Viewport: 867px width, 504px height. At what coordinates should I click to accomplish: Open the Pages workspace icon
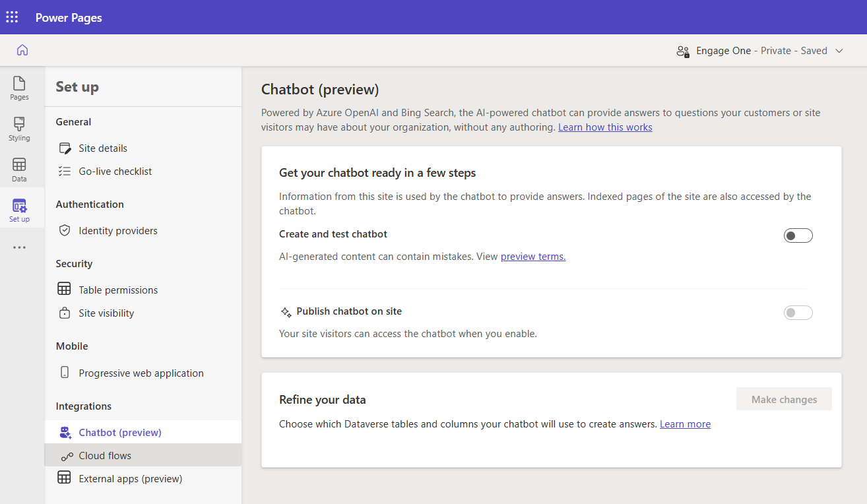19,88
